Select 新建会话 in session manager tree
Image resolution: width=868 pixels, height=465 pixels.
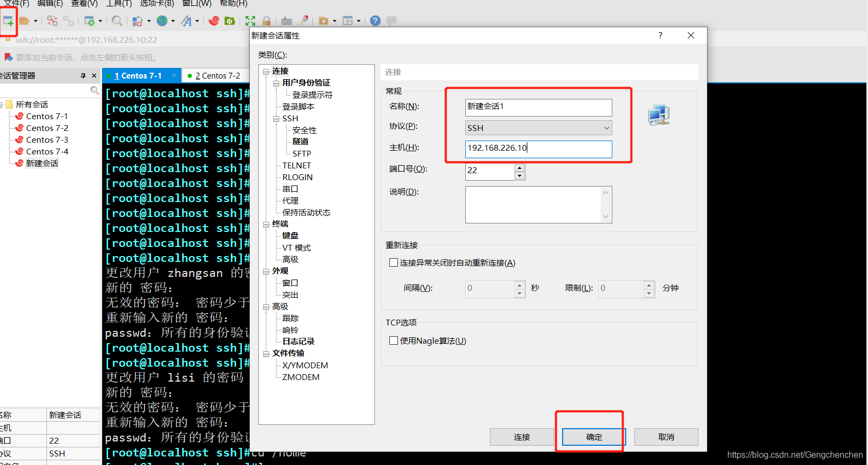[x=42, y=164]
